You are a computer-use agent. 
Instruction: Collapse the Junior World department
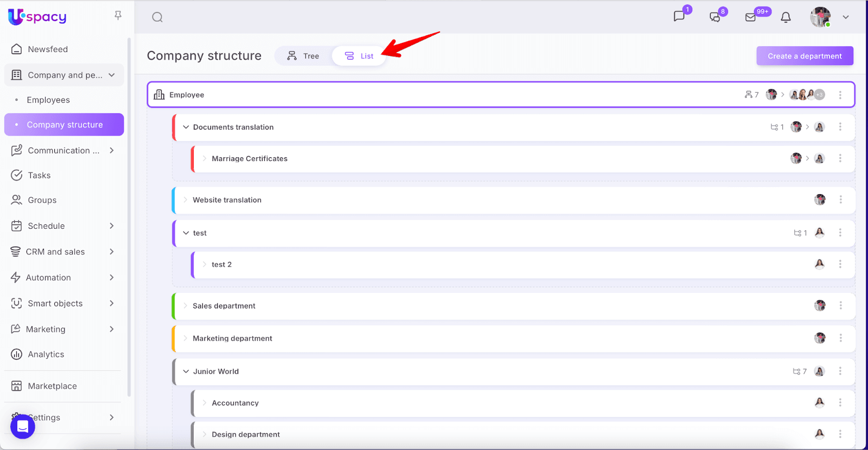coord(186,371)
